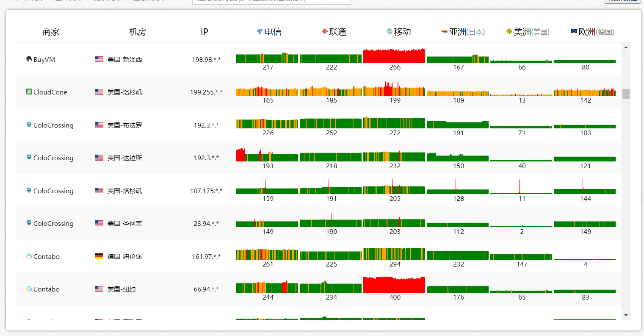Sort by the IP column header

point(205,32)
